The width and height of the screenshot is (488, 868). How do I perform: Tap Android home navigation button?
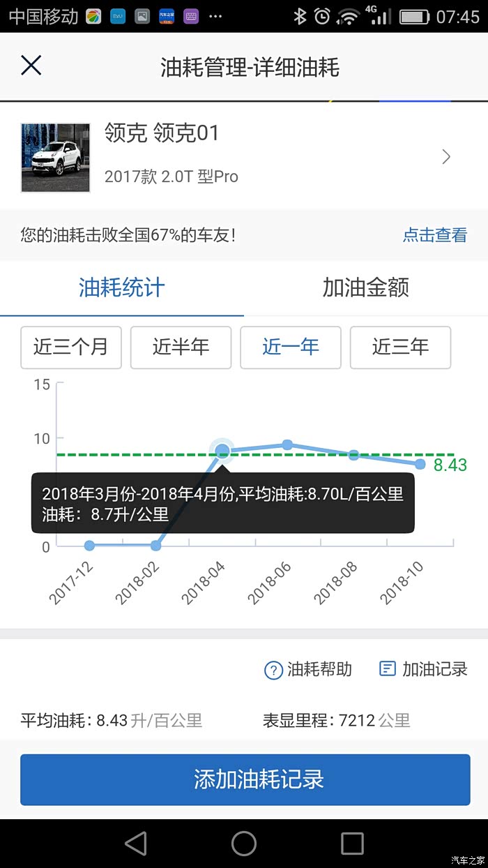click(x=244, y=844)
